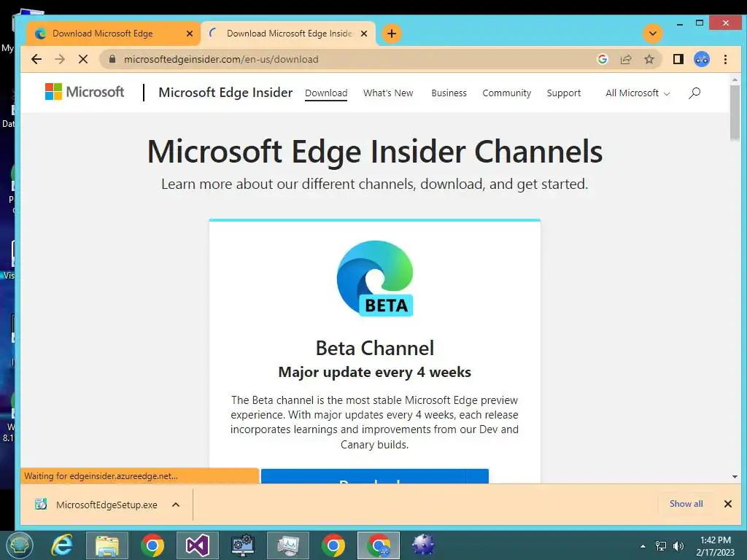Share this page icon

tap(625, 59)
